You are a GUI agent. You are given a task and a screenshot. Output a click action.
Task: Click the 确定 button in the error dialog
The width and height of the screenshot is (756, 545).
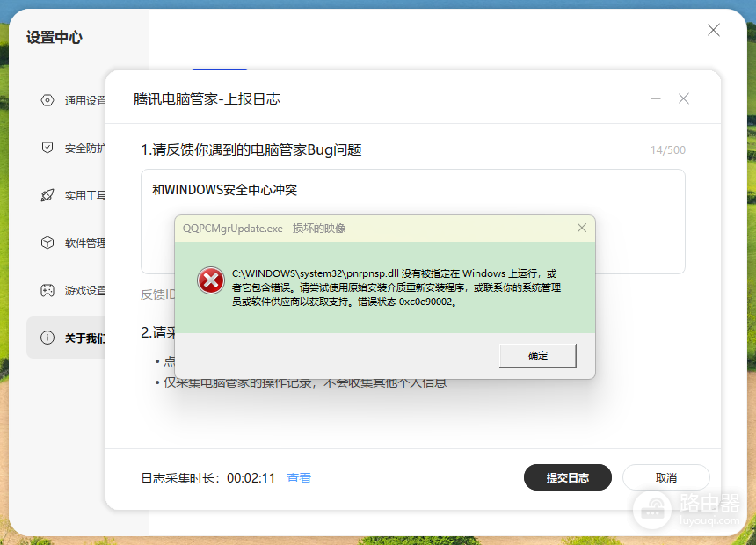(538, 356)
